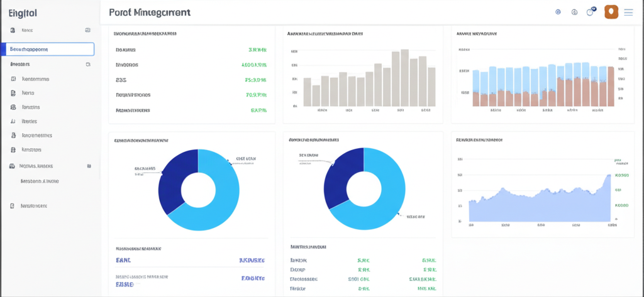
Task: Click the "Nomns. Mascks" sidebar icon
Action: tap(11, 166)
